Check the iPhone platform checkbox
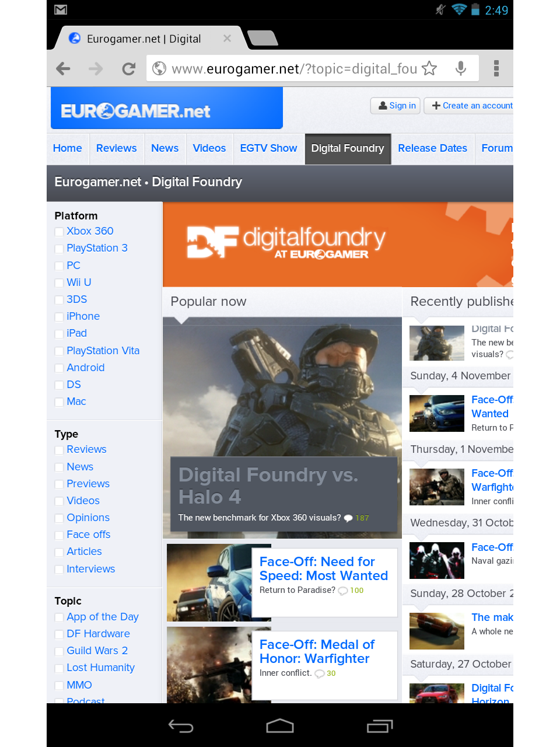The height and width of the screenshot is (747, 560). (59, 317)
